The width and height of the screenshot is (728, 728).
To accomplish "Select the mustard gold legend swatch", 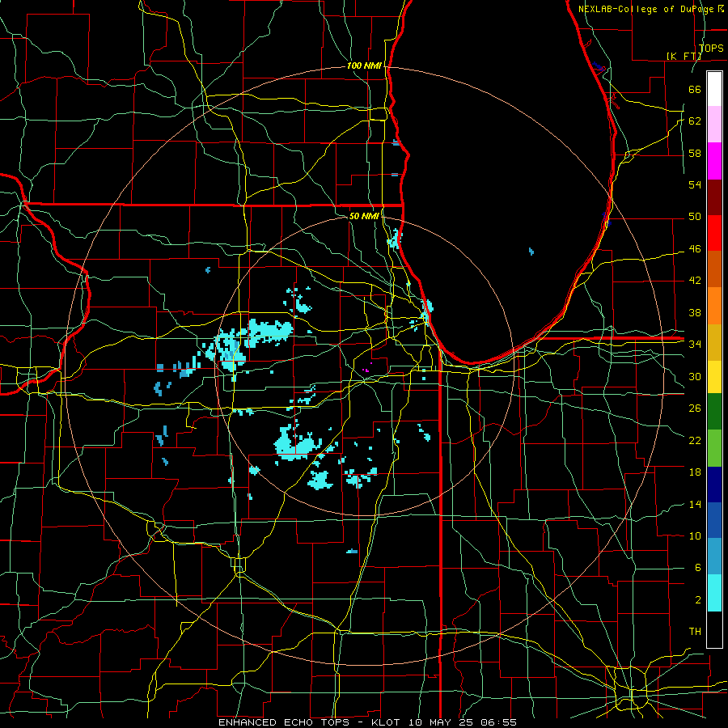I will pyautogui.click(x=714, y=342).
